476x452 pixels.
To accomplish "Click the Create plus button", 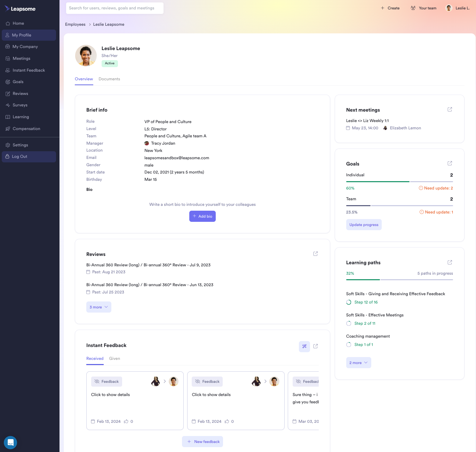I will point(390,8).
